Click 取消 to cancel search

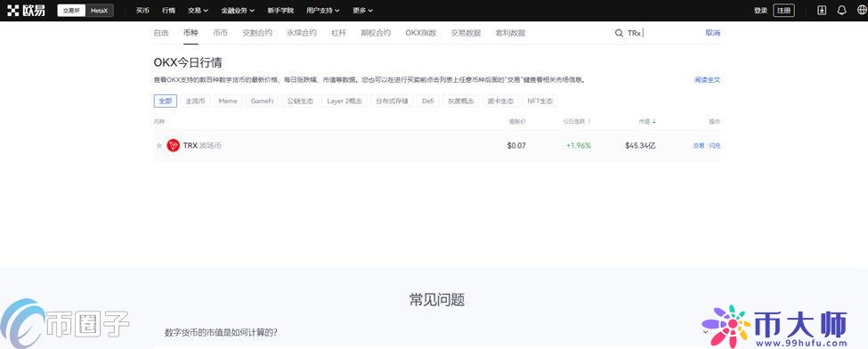click(x=713, y=33)
